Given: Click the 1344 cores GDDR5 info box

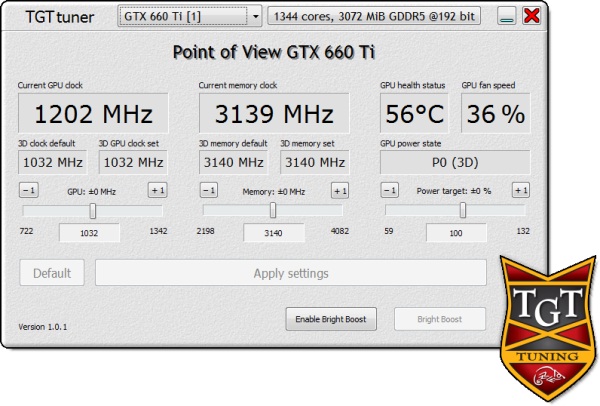Looking at the screenshot, I should tap(374, 16).
